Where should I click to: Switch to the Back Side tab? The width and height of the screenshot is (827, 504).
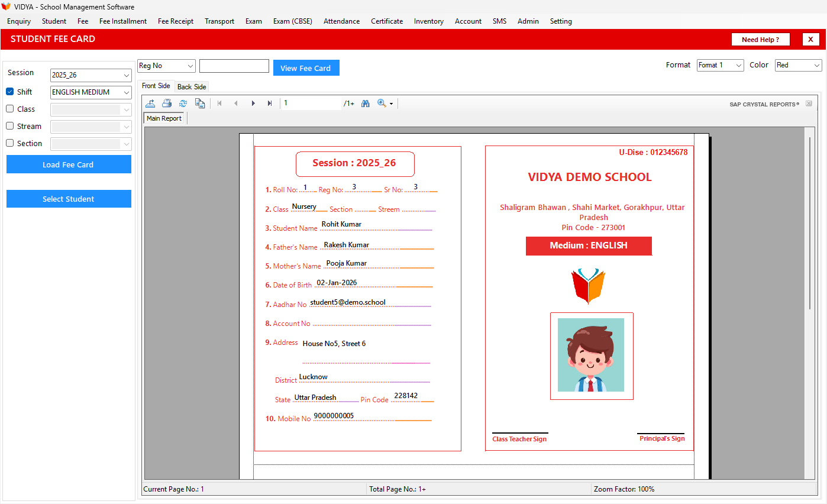[192, 87]
